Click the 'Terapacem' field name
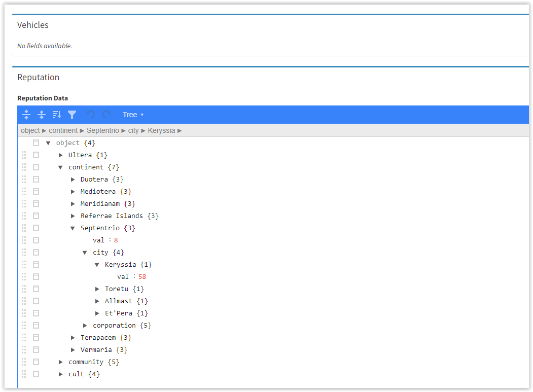 (98, 338)
